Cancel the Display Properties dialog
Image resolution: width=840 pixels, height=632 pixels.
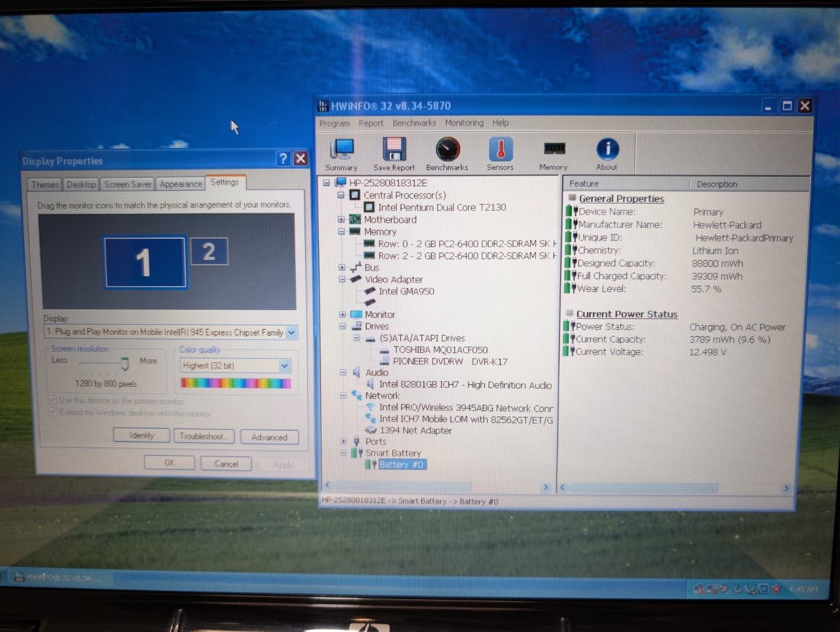click(x=226, y=464)
